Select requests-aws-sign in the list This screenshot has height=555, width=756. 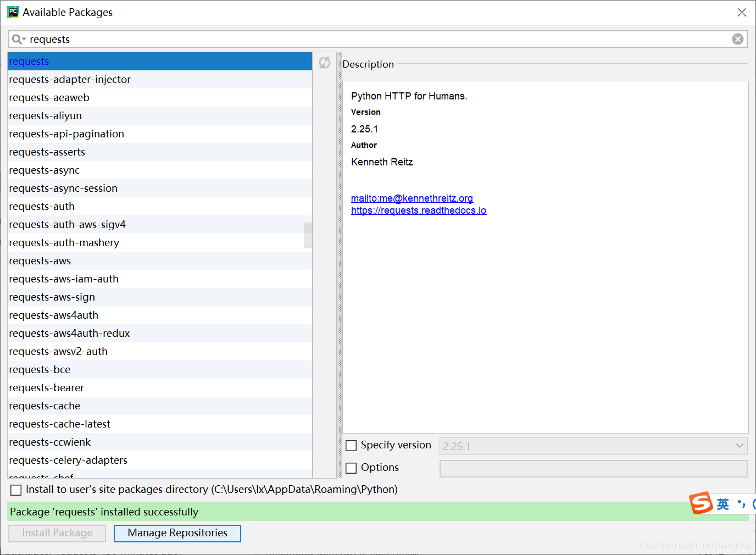coord(160,297)
